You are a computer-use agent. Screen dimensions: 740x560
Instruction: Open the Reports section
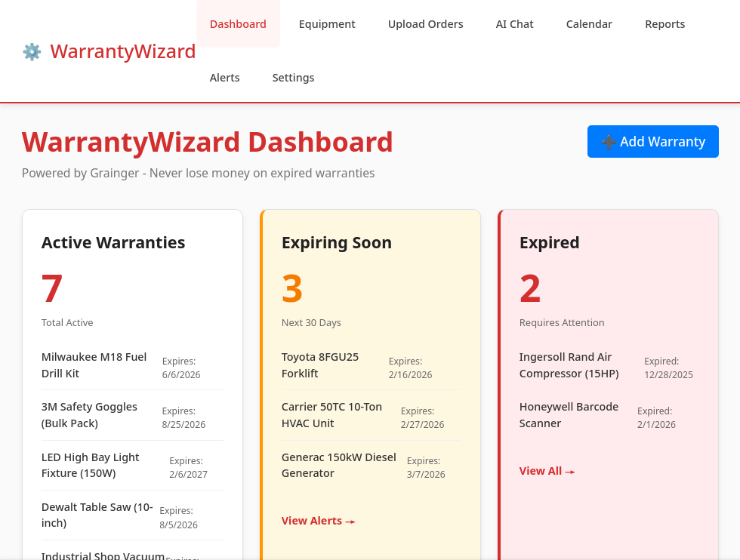click(664, 24)
